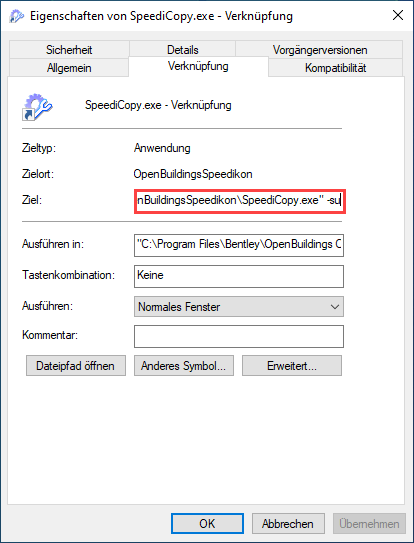This screenshot has height=543, width=414.
Task: Click the SpeediCopy shortcut wrench icon
Action: (x=37, y=107)
